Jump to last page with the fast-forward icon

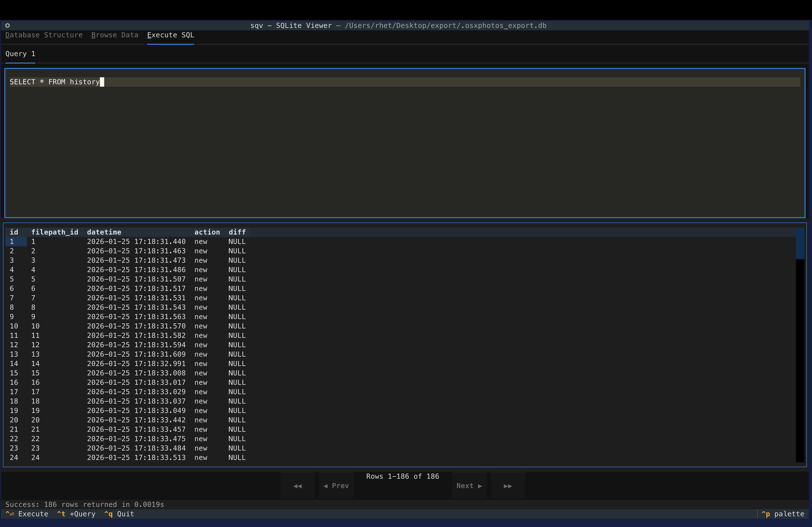pos(507,486)
